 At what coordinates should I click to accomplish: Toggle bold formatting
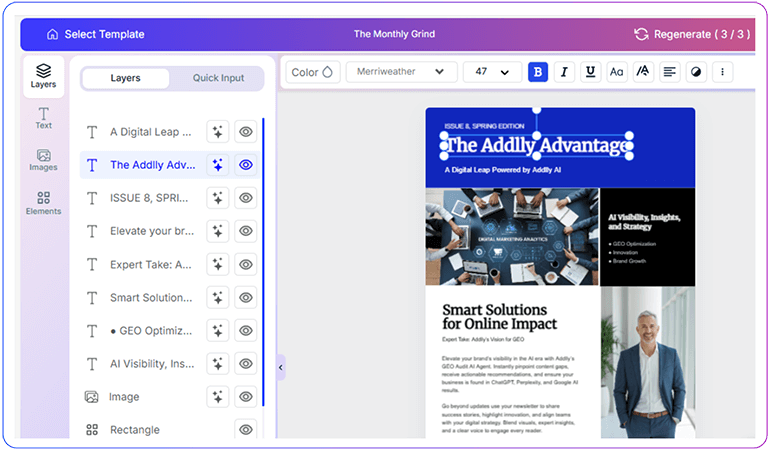click(x=538, y=72)
